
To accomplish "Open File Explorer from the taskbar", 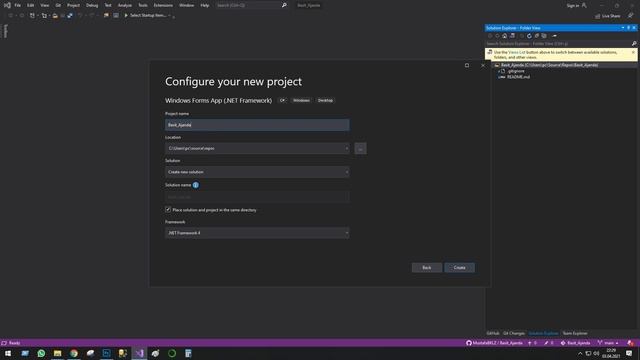I will click(58, 353).
